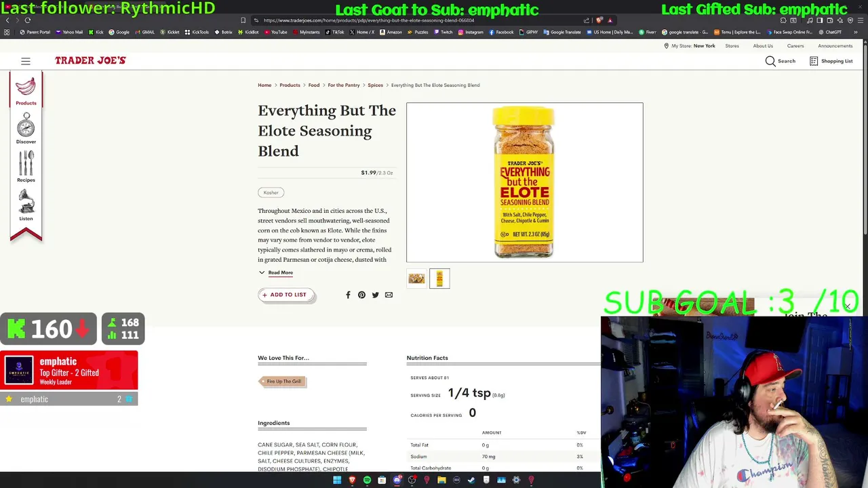The height and width of the screenshot is (488, 868).
Task: Open Yahoo Mail bookmark
Action: (x=69, y=32)
